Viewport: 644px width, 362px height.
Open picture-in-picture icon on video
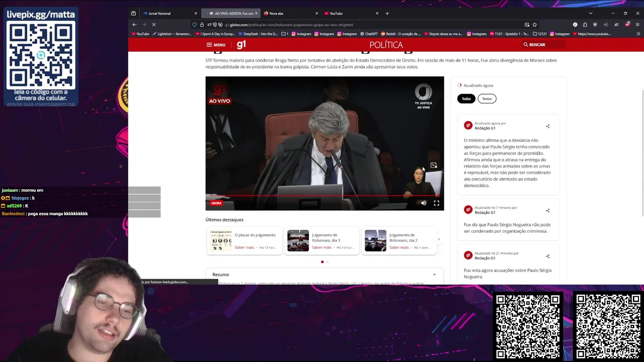tap(434, 165)
